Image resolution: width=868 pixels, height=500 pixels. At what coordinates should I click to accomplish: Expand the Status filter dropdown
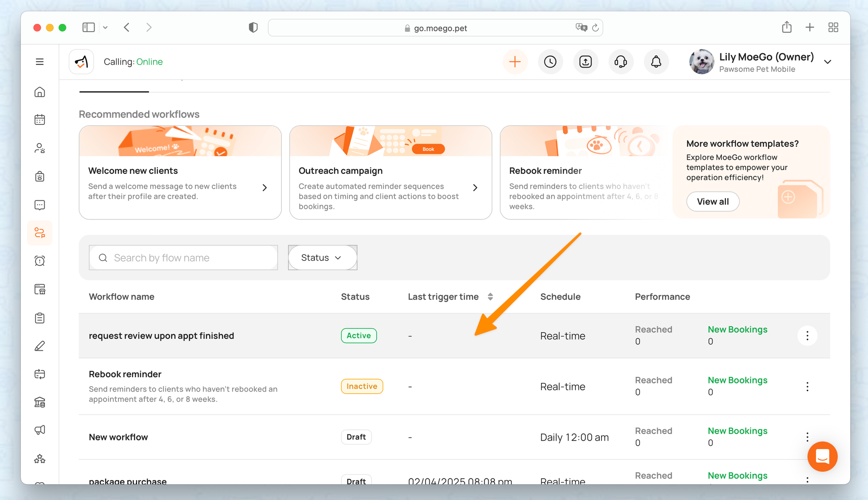[x=322, y=258]
